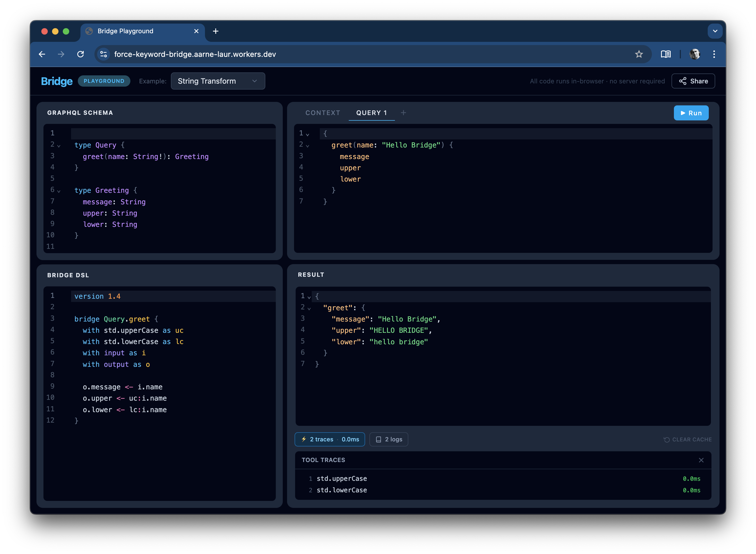
Task: Collapse the result JSON with the fold arrow
Action: pyautogui.click(x=309, y=296)
